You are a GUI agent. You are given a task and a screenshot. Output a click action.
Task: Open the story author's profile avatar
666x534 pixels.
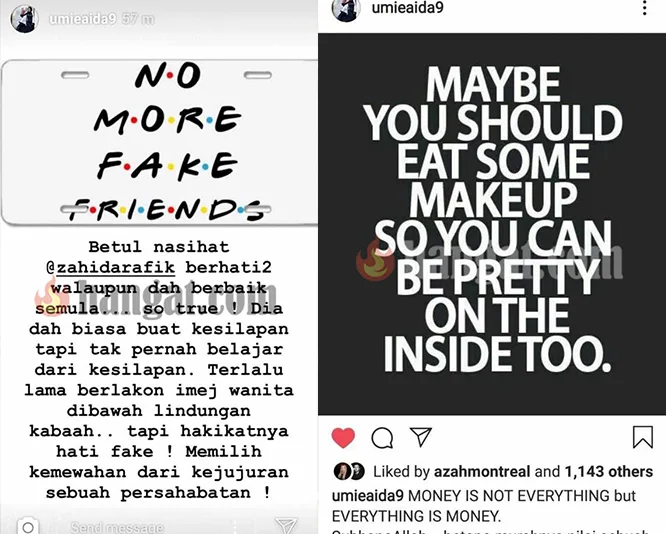pyautogui.click(x=24, y=19)
